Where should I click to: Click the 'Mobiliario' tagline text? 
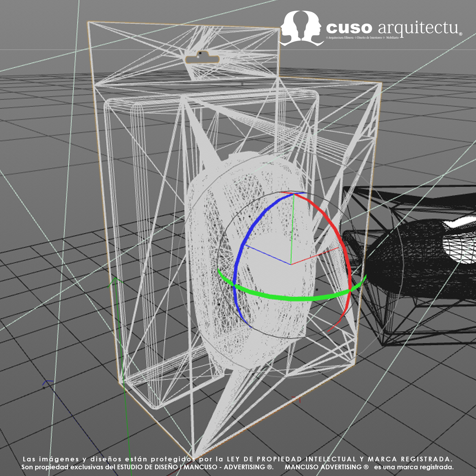pyautogui.click(x=392, y=38)
